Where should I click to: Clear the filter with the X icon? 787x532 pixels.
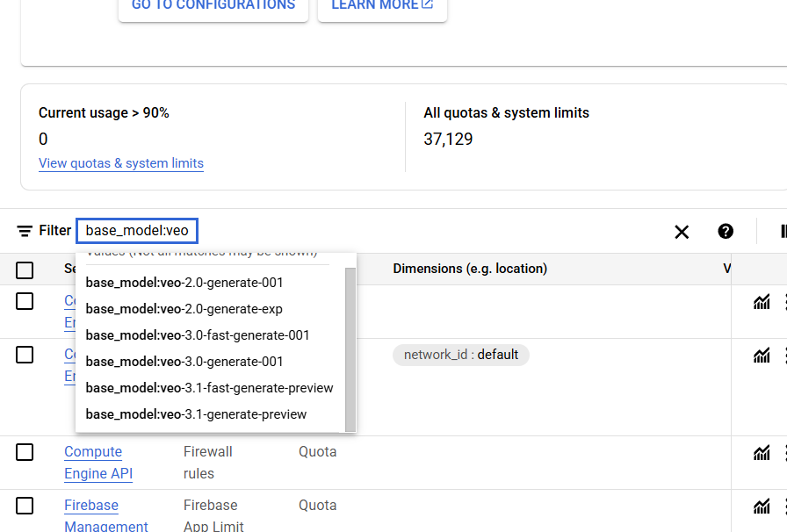point(682,232)
